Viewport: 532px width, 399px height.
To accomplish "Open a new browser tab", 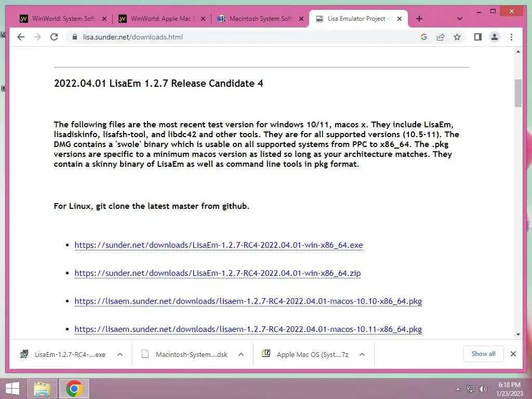I will point(419,19).
